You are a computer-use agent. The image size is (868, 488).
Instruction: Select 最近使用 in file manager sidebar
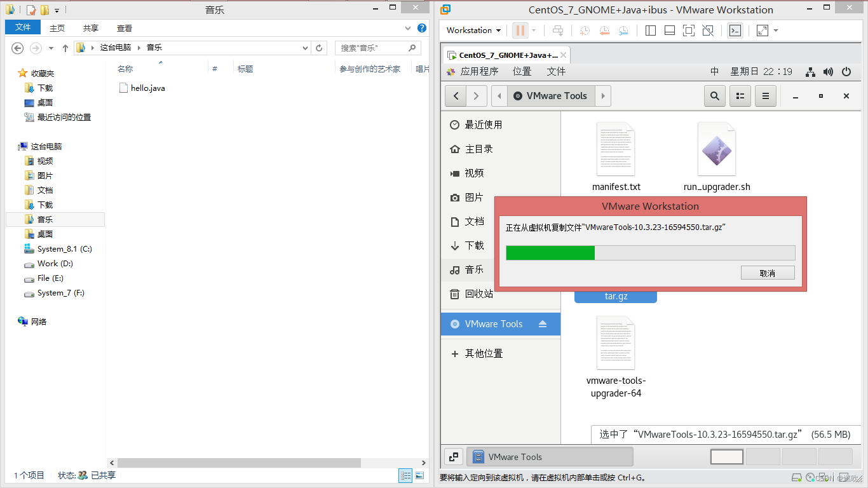(501, 125)
